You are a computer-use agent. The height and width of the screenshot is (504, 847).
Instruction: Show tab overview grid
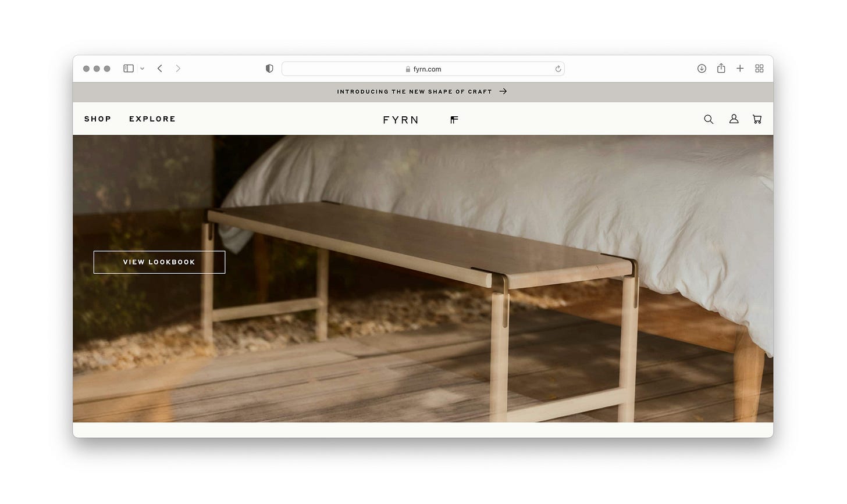click(x=759, y=69)
